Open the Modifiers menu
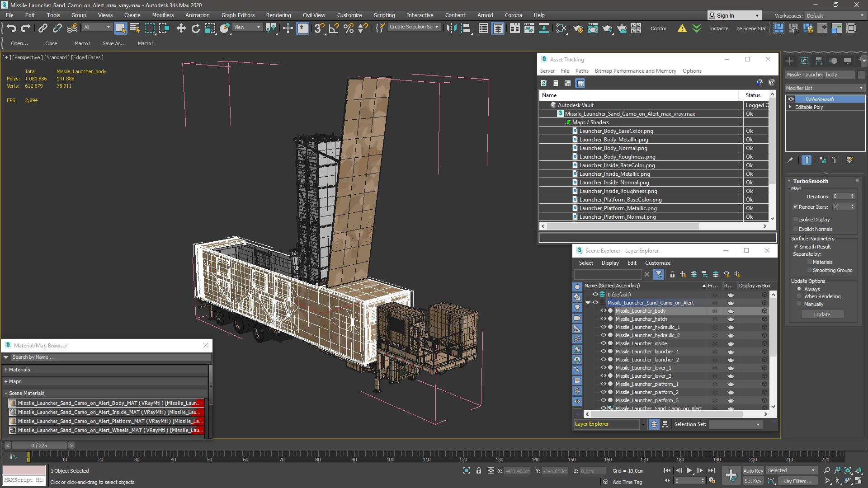The width and height of the screenshot is (868, 488). click(x=163, y=15)
